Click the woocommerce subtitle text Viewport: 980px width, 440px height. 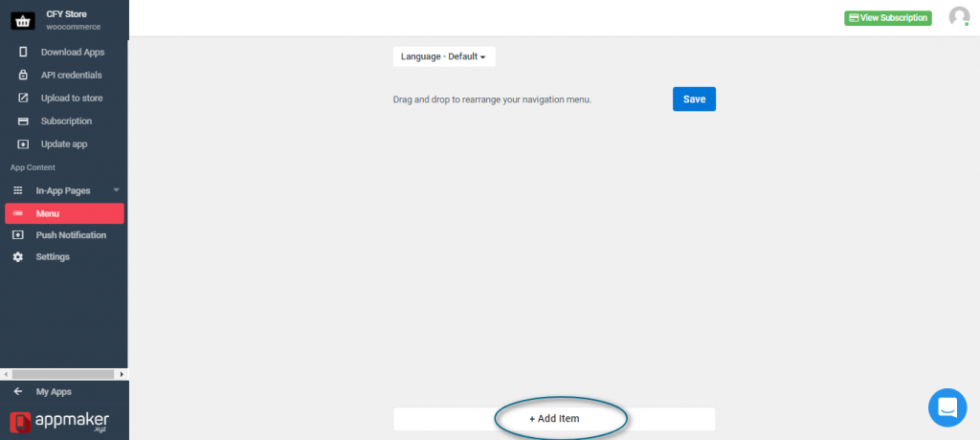(73, 27)
